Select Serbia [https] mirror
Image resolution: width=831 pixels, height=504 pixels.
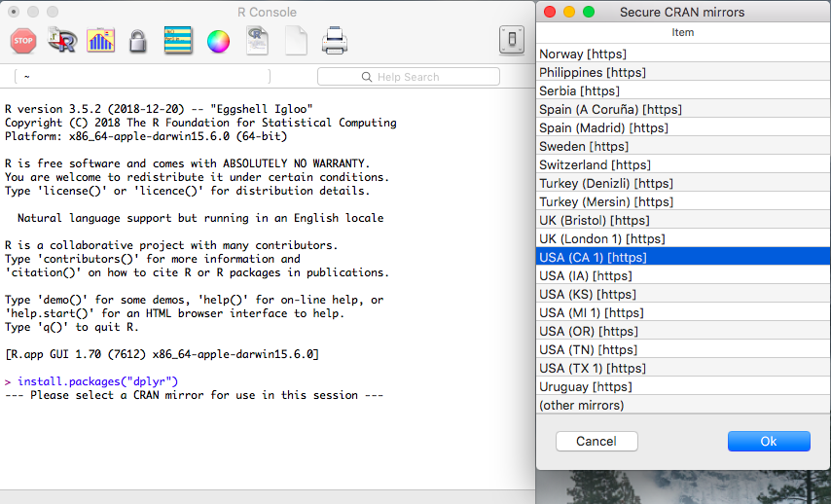[x=683, y=91]
